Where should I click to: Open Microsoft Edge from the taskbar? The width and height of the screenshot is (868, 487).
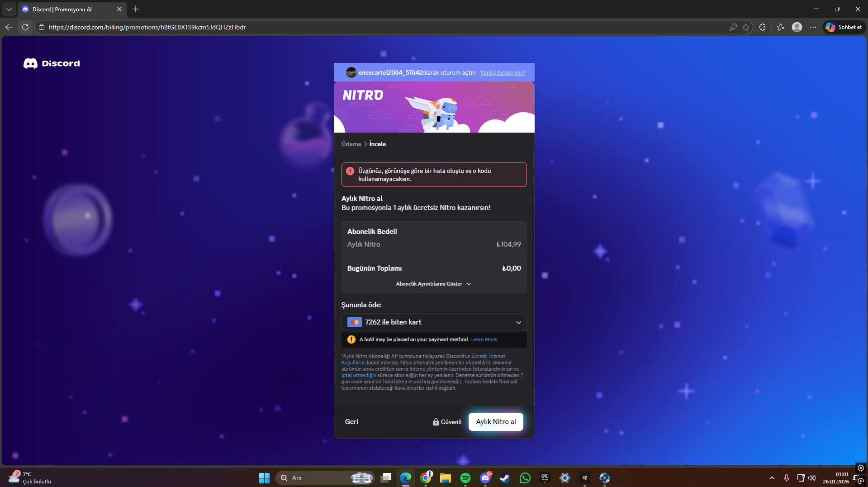tap(406, 478)
